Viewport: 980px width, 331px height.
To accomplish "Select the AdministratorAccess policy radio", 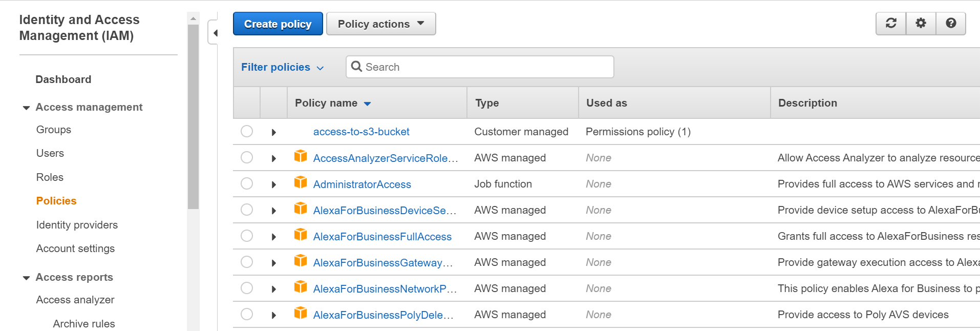I will pos(247,183).
